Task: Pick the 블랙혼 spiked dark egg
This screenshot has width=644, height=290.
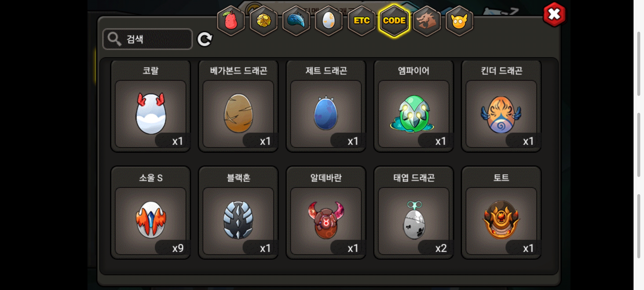Action: pyautogui.click(x=238, y=213)
